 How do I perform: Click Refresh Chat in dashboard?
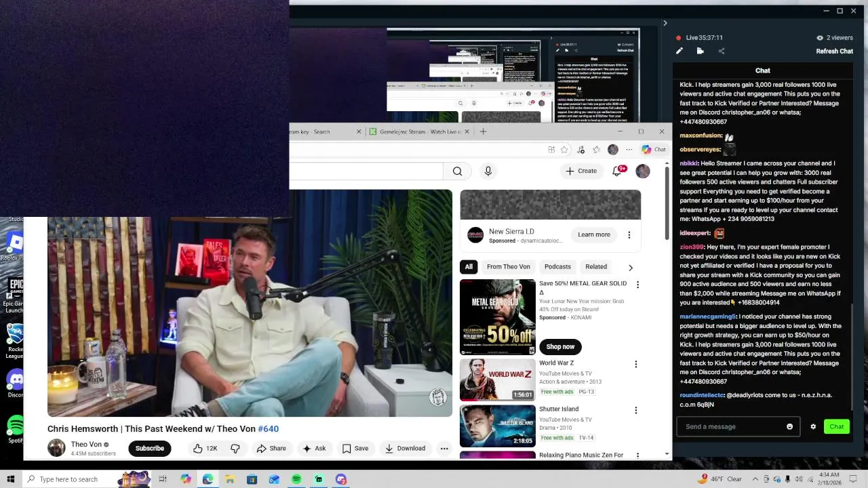click(x=834, y=52)
